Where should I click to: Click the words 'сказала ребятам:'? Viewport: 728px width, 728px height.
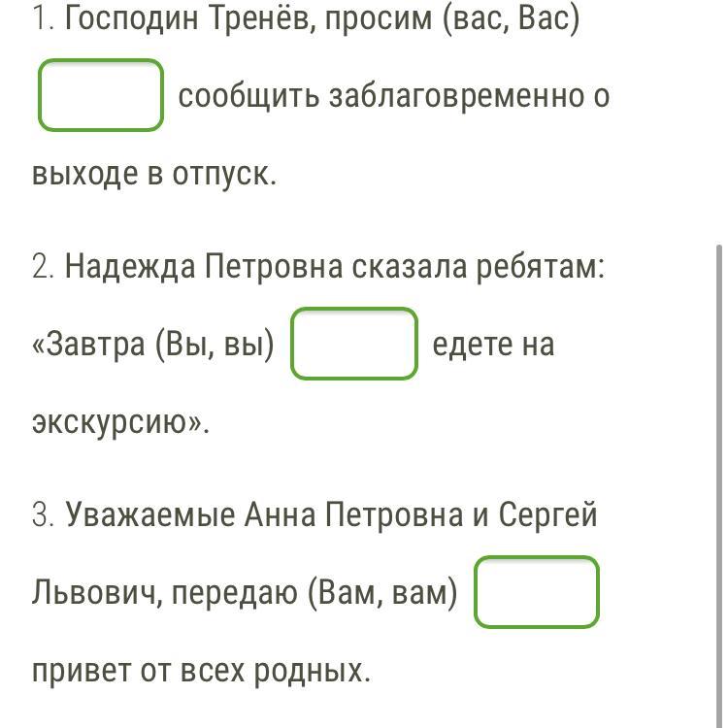click(x=479, y=267)
